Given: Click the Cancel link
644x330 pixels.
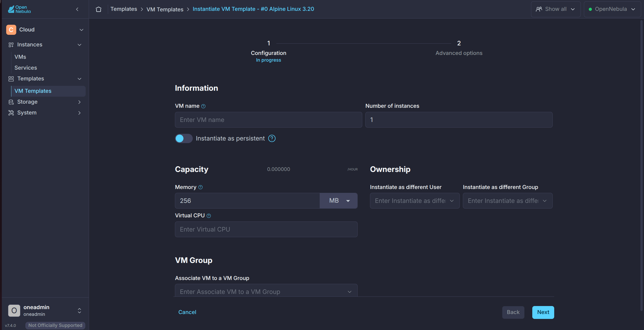Looking at the screenshot, I should tap(187, 312).
